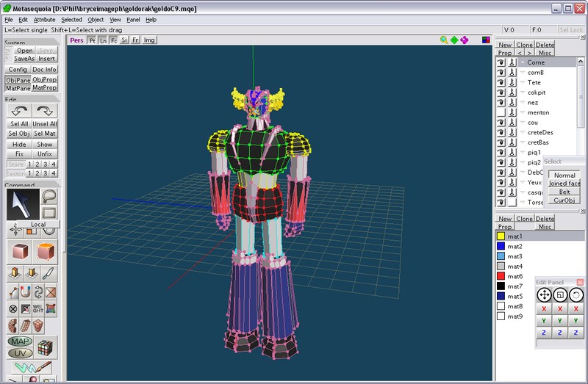Select the red mat6 material swatch
This screenshot has width=588, height=384.
click(501, 276)
